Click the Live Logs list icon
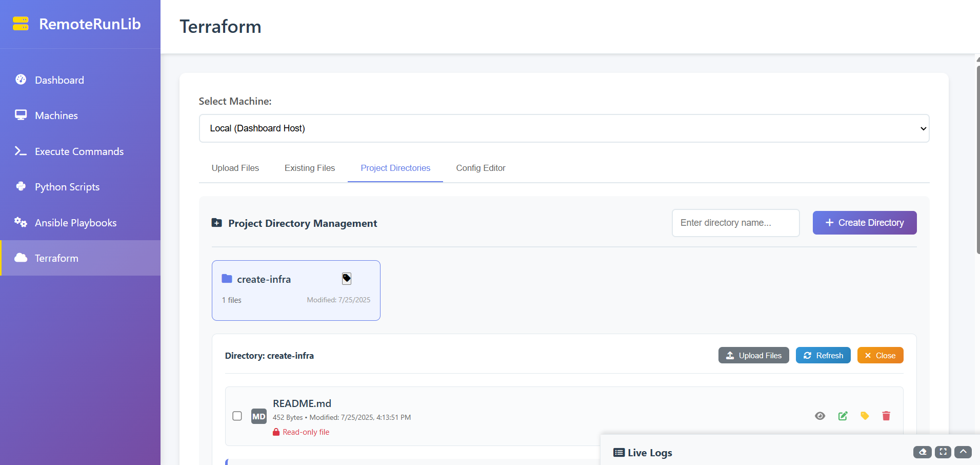 click(619, 453)
